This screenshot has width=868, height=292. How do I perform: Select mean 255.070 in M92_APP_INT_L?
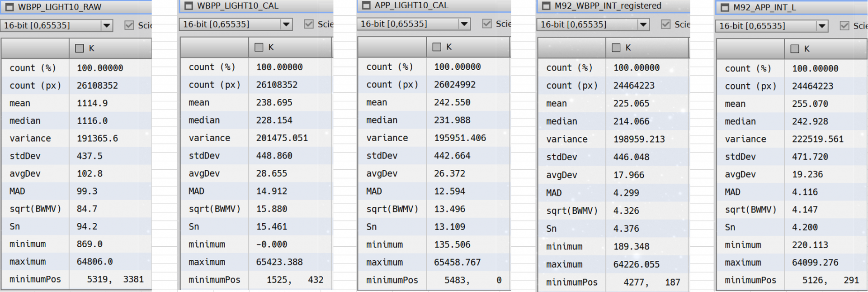click(x=810, y=104)
